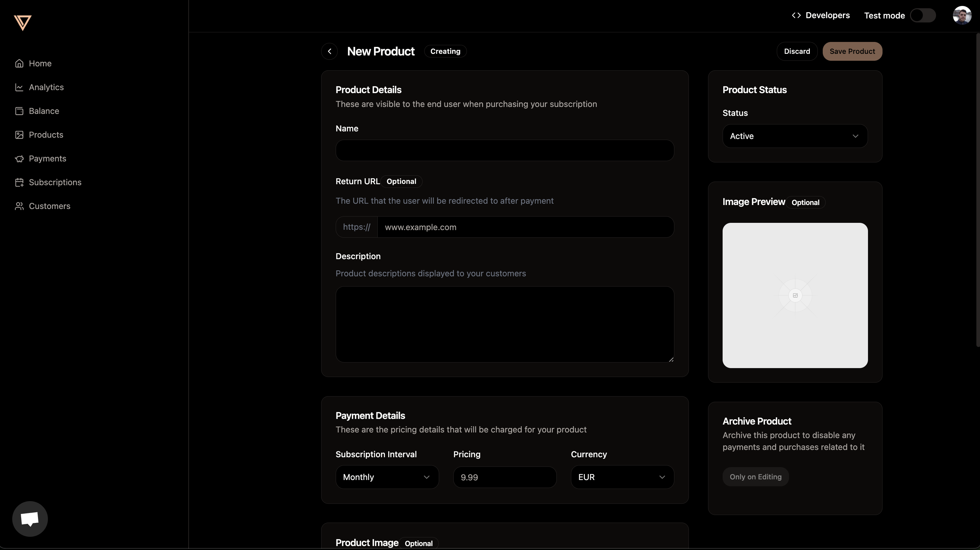
Task: Click the Payments piggy bank icon
Action: 19,158
